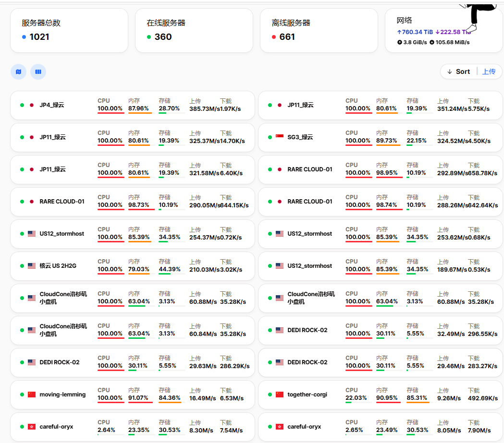Open the 上传 sort field selector
Viewport: 504px width, 443px height.
coord(489,72)
